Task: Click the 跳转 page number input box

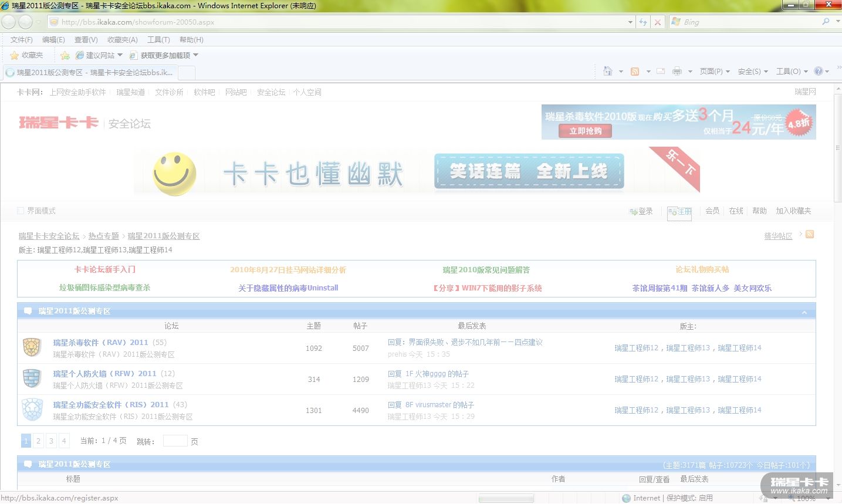Action: pos(175,441)
